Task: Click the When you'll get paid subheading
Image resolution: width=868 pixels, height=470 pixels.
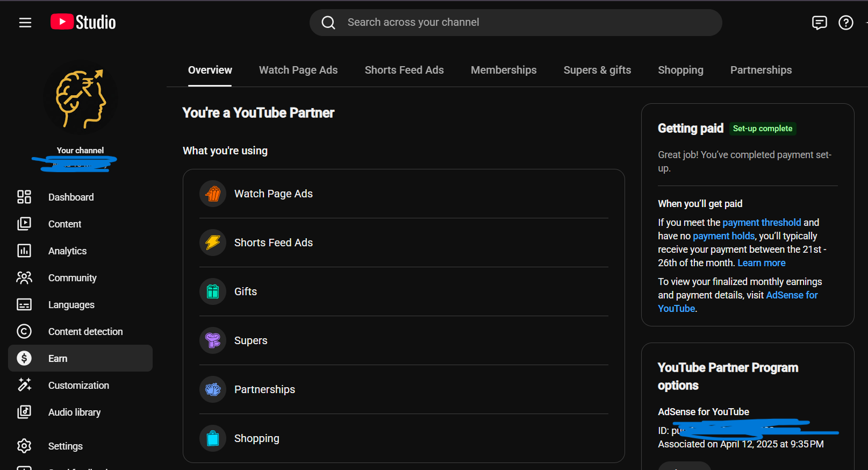Action: click(700, 203)
